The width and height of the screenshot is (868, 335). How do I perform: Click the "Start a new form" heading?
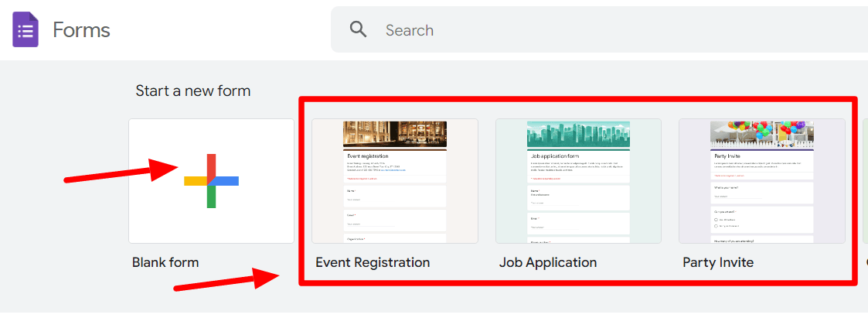[x=193, y=91]
